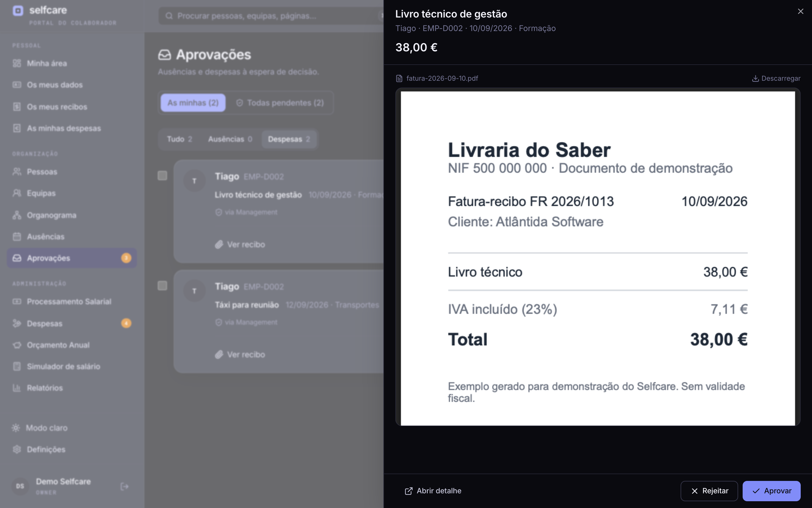Click the logout icon next to Demo Selfcare
Viewport: 812px width, 508px height.
[125, 486]
